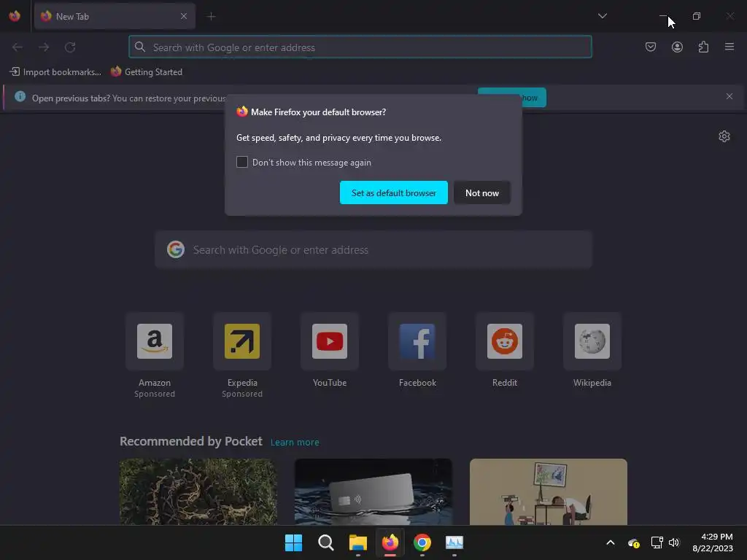Open the Extensions puzzle icon
The image size is (747, 560).
tap(703, 47)
